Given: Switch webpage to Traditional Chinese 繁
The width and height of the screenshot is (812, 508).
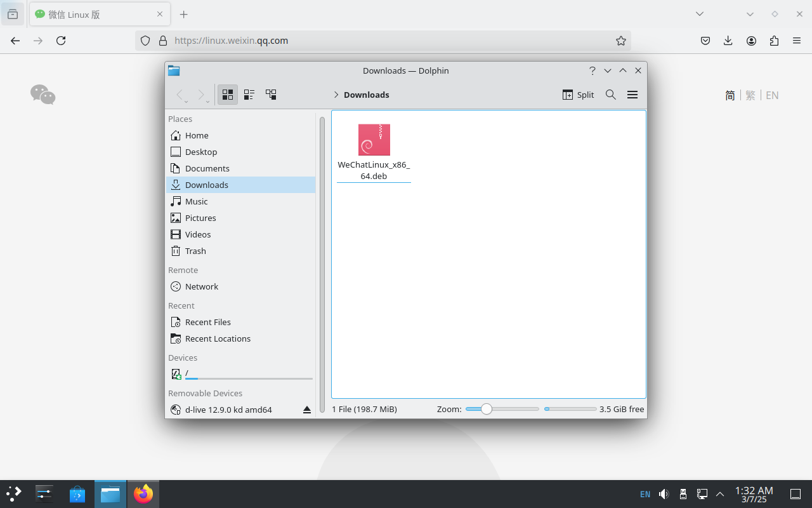Looking at the screenshot, I should (750, 95).
